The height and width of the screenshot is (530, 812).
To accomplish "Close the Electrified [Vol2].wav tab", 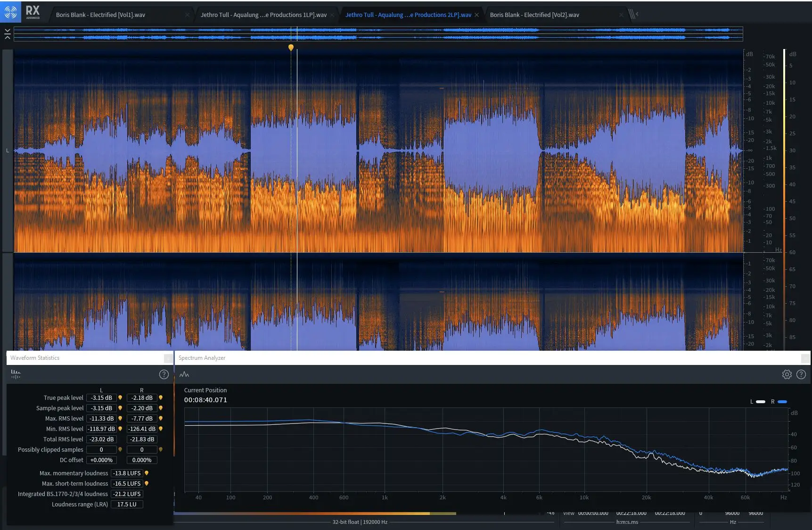I will pyautogui.click(x=621, y=15).
